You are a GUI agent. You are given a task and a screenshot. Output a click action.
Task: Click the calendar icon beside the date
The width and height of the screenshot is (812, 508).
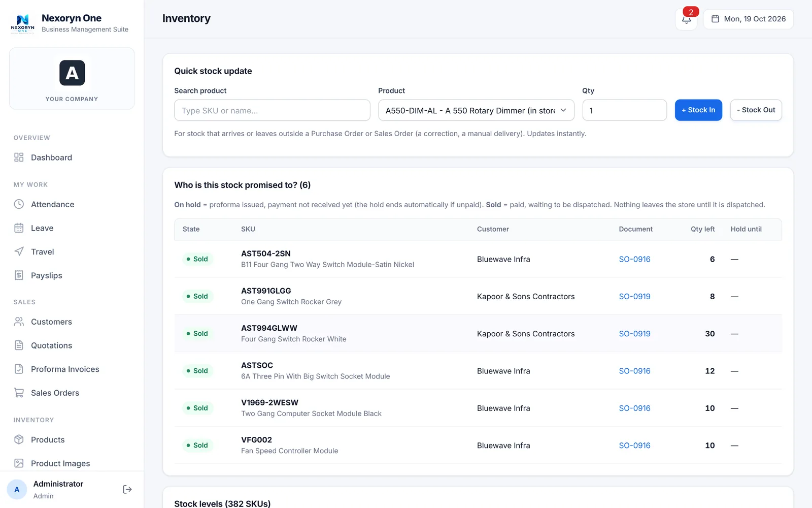(x=715, y=19)
